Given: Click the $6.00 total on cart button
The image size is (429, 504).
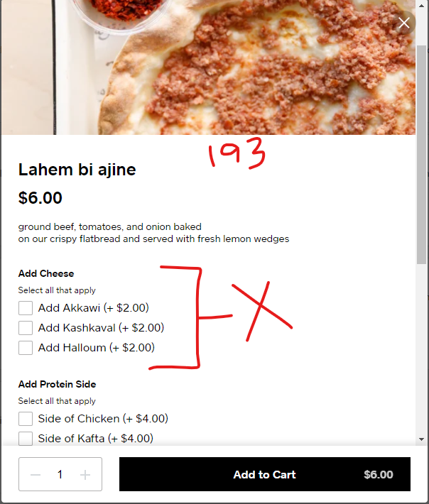Looking at the screenshot, I should (x=379, y=474).
